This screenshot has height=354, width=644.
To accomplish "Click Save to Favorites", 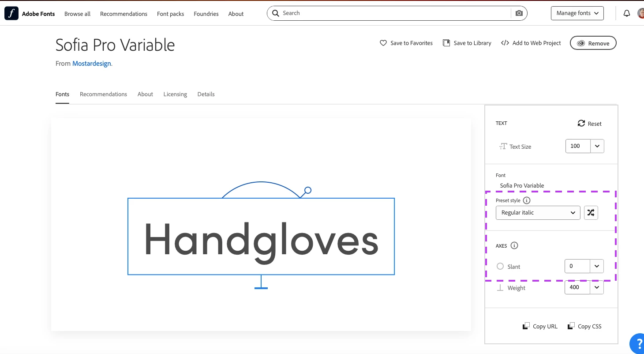I will [x=406, y=43].
